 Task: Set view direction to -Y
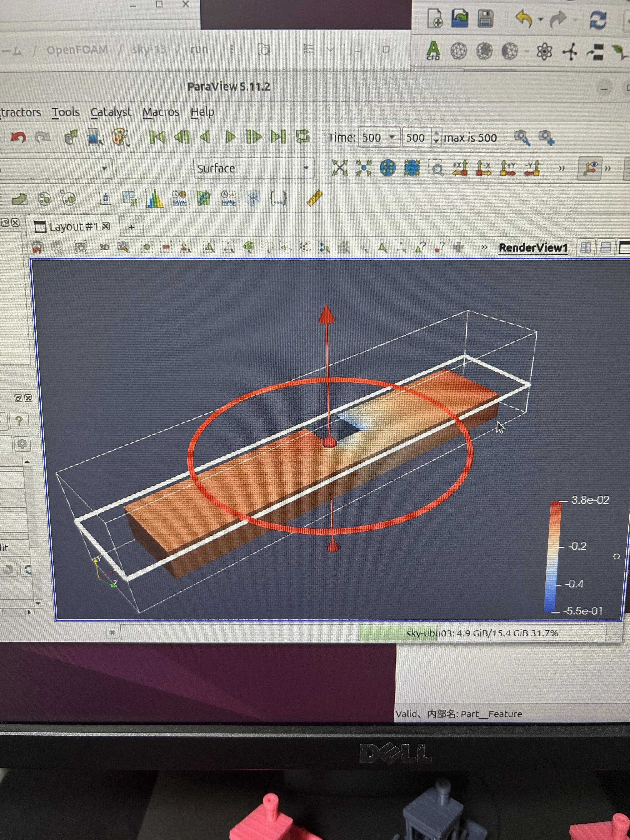pyautogui.click(x=532, y=168)
